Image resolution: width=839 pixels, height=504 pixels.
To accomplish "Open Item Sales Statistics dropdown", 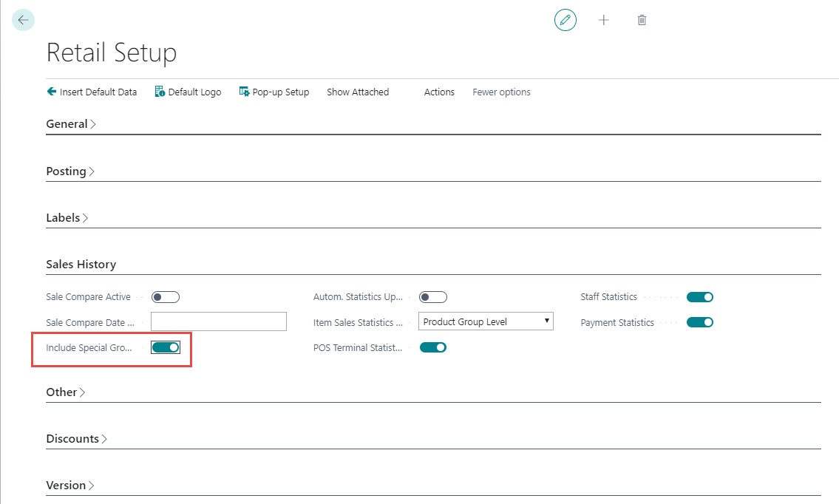I will click(486, 321).
